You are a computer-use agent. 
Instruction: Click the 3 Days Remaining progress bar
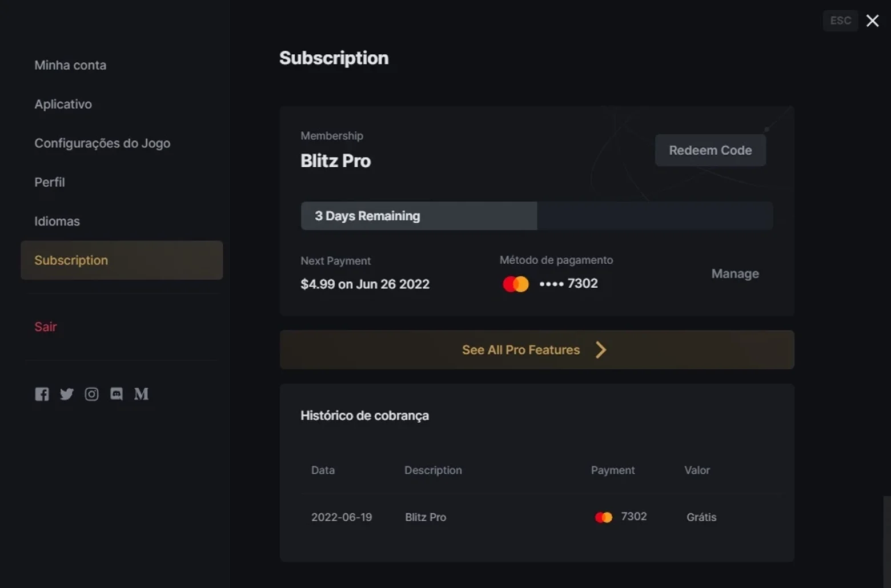click(x=537, y=216)
